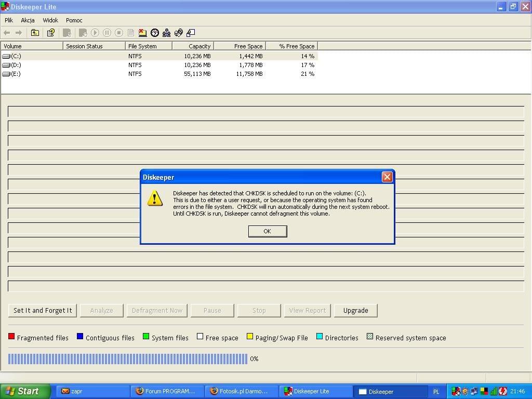Click the Analyze button

tap(102, 311)
